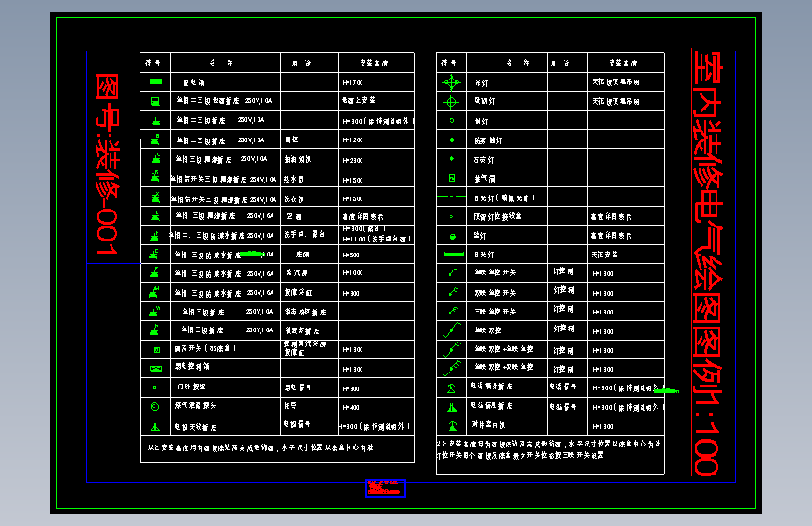The image size is (812, 526).
Task: Select the circular gas leak detector symbol
Action: [x=155, y=407]
